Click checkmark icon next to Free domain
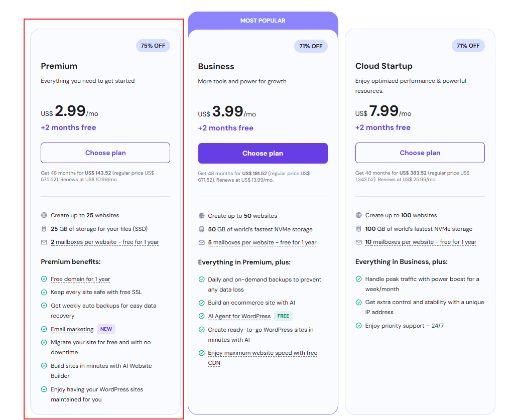Screen dimensions: 514x420 44,279
